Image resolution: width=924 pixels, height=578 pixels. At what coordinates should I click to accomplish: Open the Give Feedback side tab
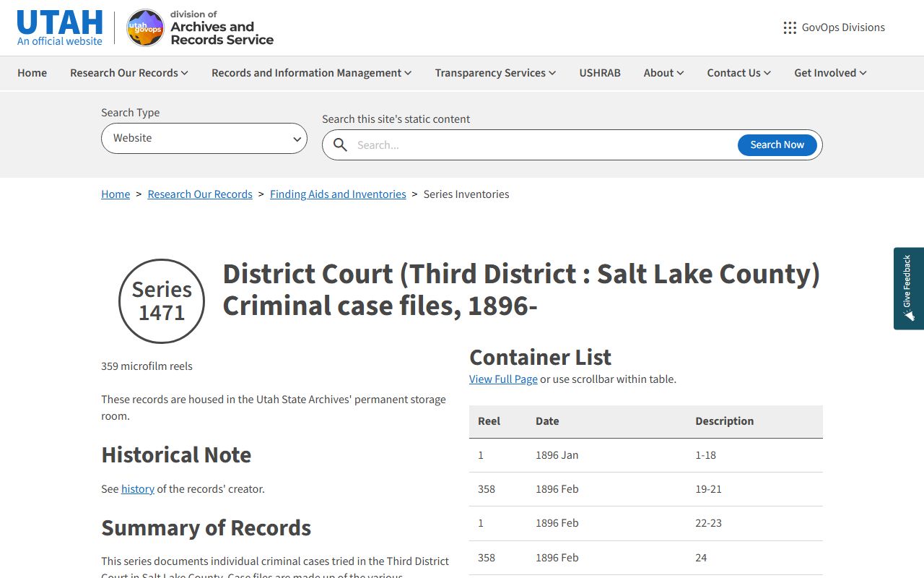coord(909,289)
